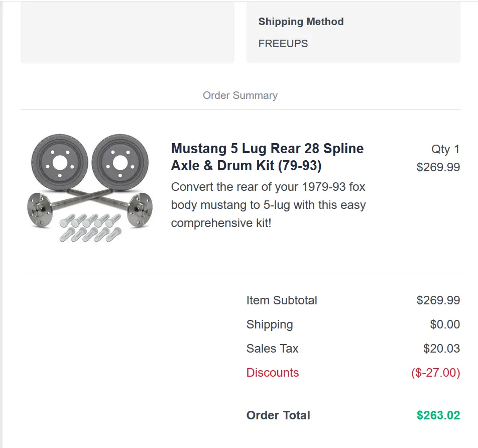The height and width of the screenshot is (448, 478).
Task: Select the green $263.02 order total
Action: pyautogui.click(x=438, y=415)
